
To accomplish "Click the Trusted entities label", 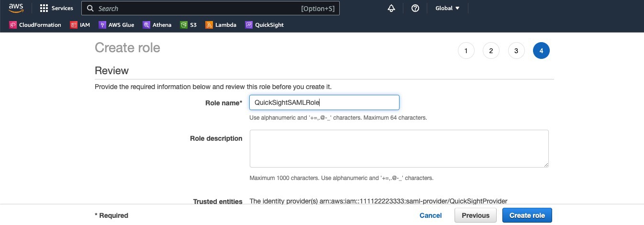I will pos(218,202).
